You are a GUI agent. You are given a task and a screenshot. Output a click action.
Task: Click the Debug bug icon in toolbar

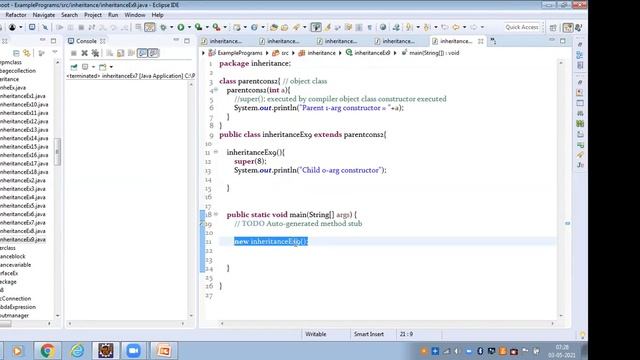click(163, 27)
